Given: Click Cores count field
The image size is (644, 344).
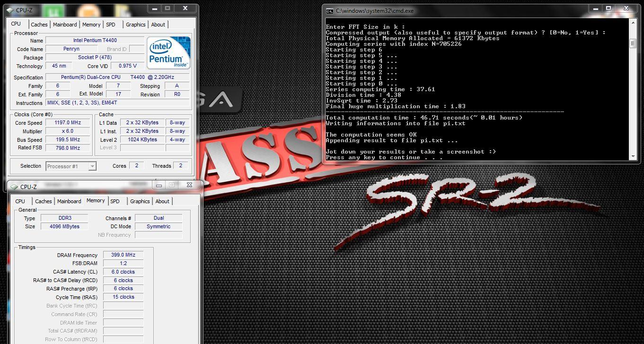Looking at the screenshot, I should [137, 165].
